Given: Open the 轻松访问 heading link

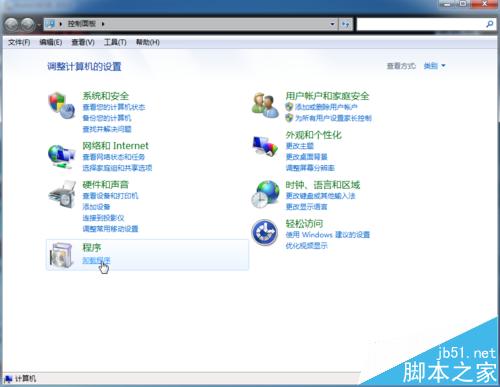Looking at the screenshot, I should 304,223.
